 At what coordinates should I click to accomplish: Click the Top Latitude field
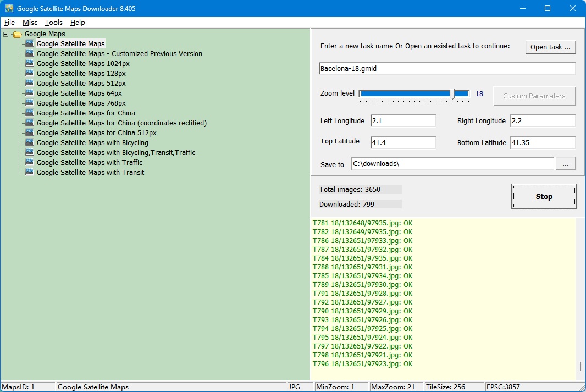pyautogui.click(x=403, y=143)
